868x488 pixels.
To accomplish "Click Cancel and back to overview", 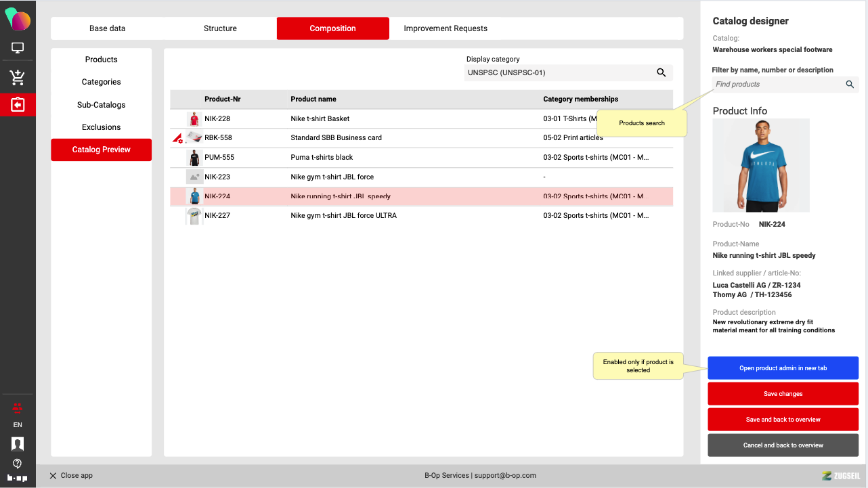I will (783, 445).
